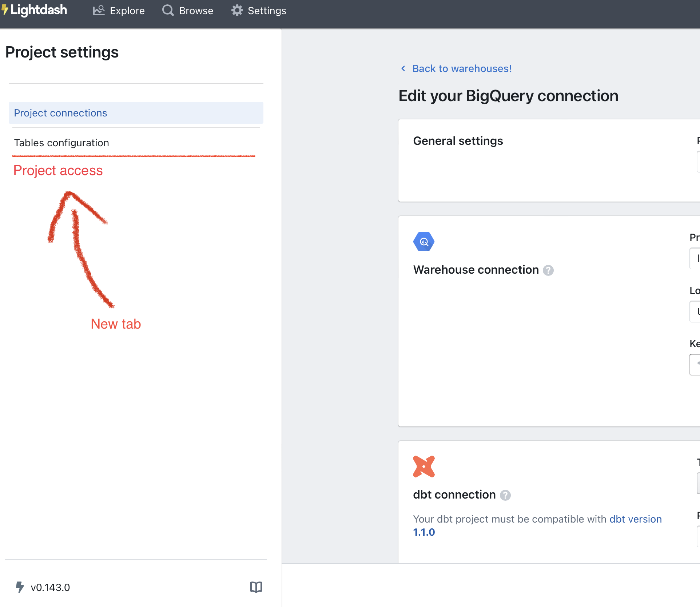Open Settings via the gear icon
Viewport: 700px width, 607px height.
tap(236, 11)
